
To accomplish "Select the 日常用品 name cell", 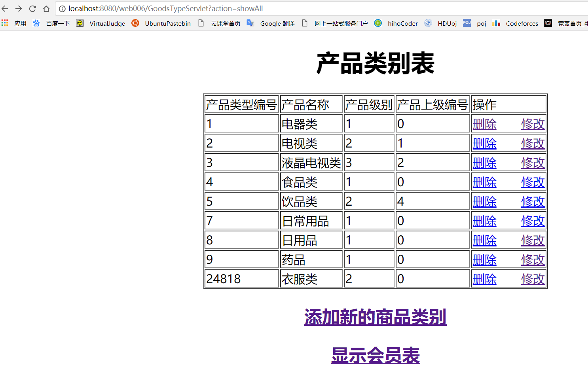I will (x=311, y=221).
